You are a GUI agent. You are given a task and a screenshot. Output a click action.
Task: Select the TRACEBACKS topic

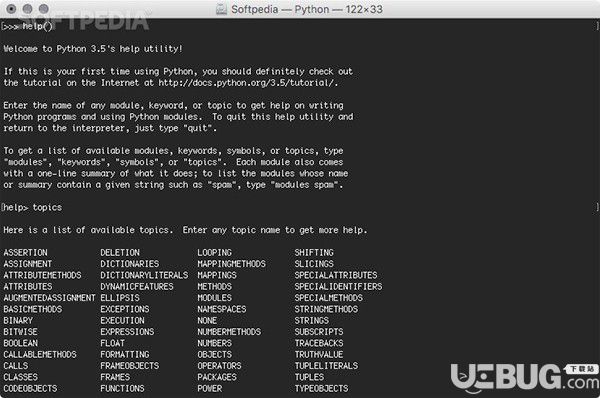click(319, 343)
